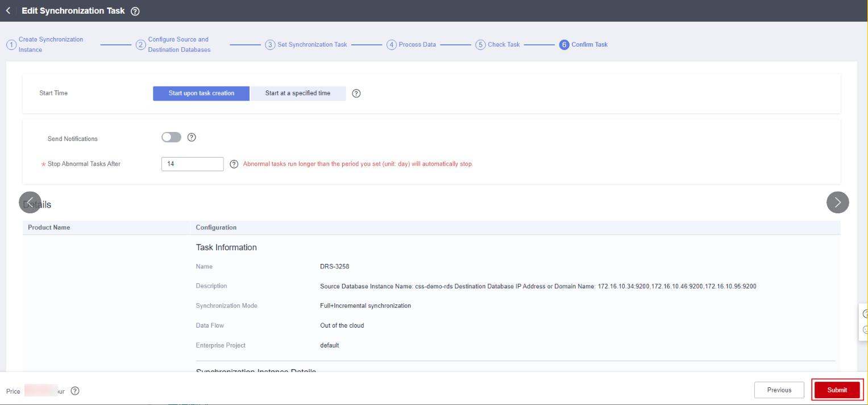Click the Product Name column header

pos(49,228)
